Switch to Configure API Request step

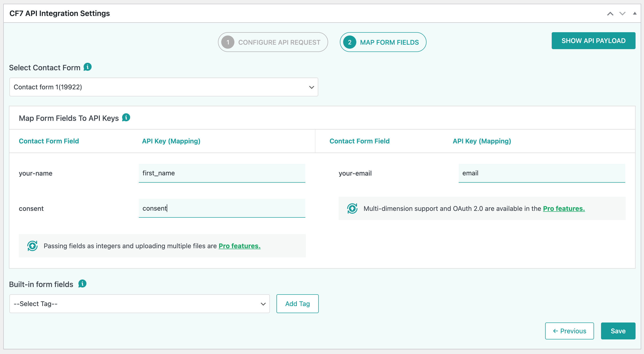[x=273, y=42]
